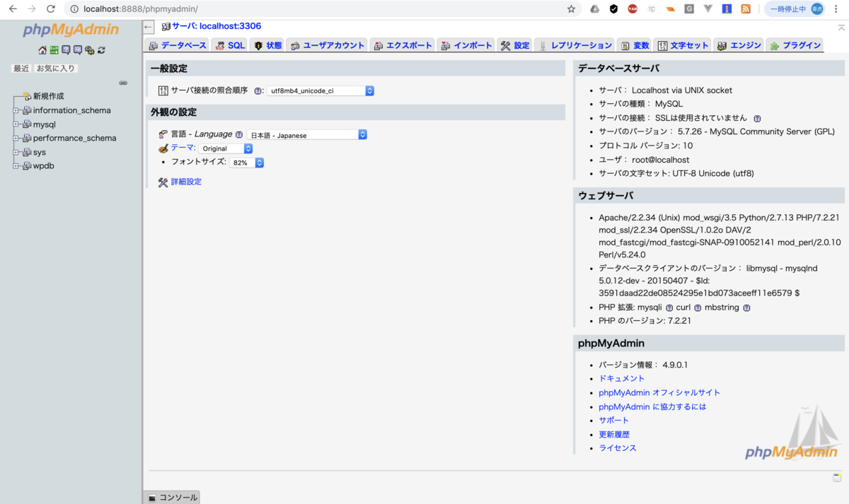Viewport: 849px width, 504px height.
Task: Click back arrow above the tab bar
Action: click(147, 26)
